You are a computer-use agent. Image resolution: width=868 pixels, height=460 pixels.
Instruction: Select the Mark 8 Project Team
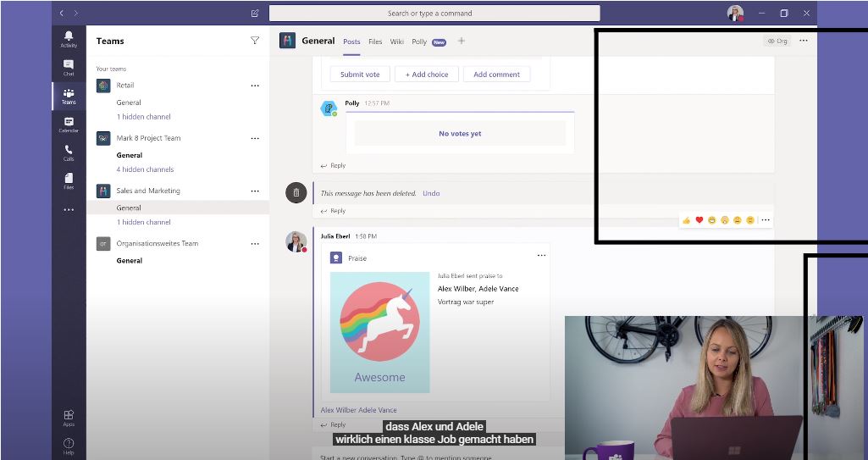tap(148, 138)
